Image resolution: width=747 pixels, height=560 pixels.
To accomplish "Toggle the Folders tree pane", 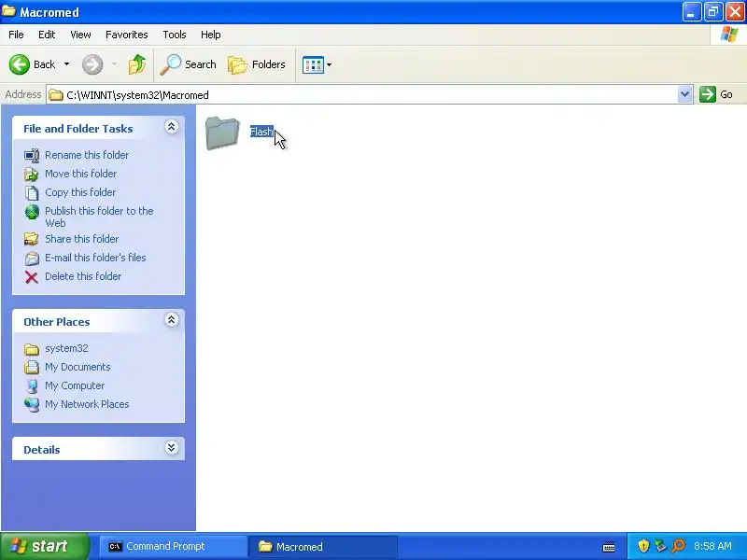I will tap(257, 64).
